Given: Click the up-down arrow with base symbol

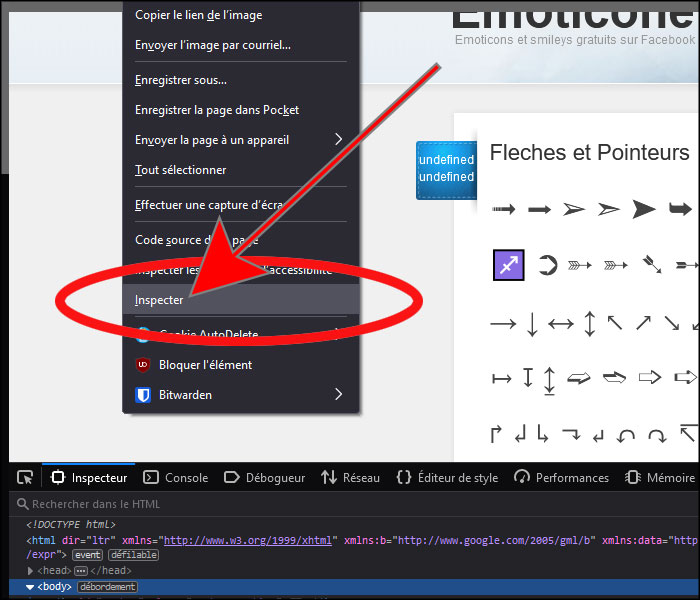Looking at the screenshot, I should coord(550,381).
